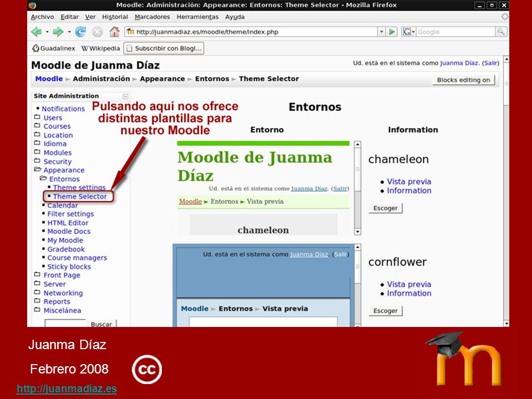Open Theme settings link

pyautogui.click(x=79, y=188)
